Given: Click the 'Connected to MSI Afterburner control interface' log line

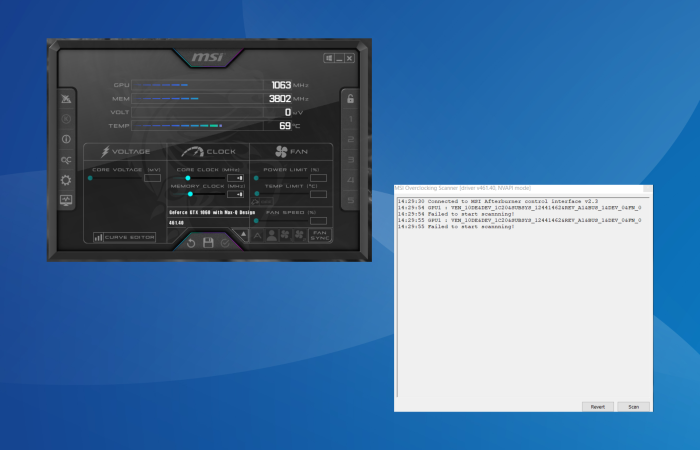Looking at the screenshot, I should click(498, 201).
